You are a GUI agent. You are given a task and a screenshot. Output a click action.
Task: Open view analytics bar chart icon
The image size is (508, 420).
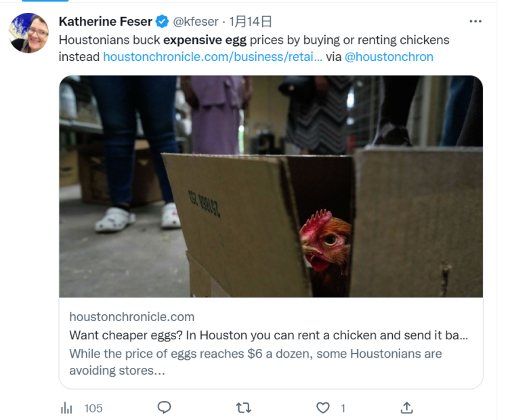[x=67, y=408]
